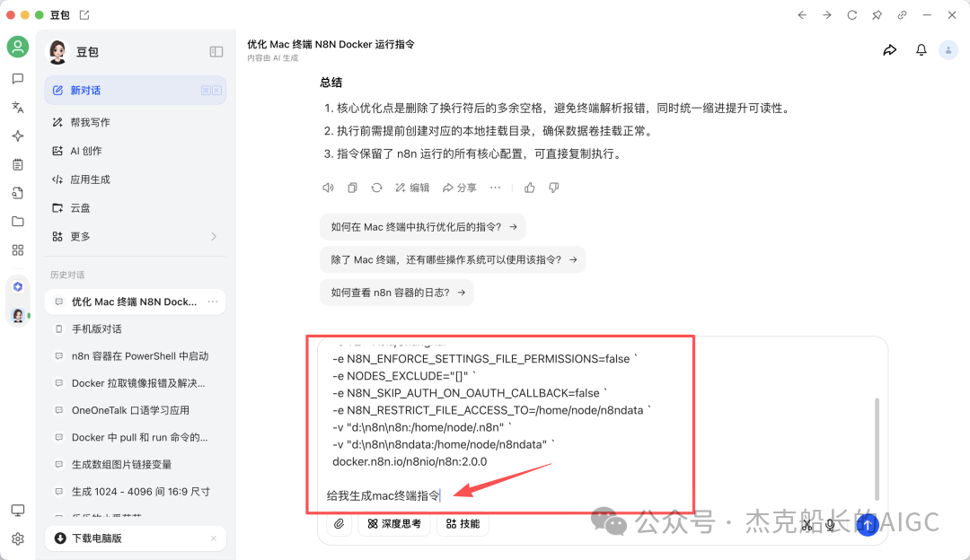Open 生成 1024 - 4096 间 16:9 尺寸 conversation
The width and height of the screenshot is (970, 560).
click(x=136, y=492)
